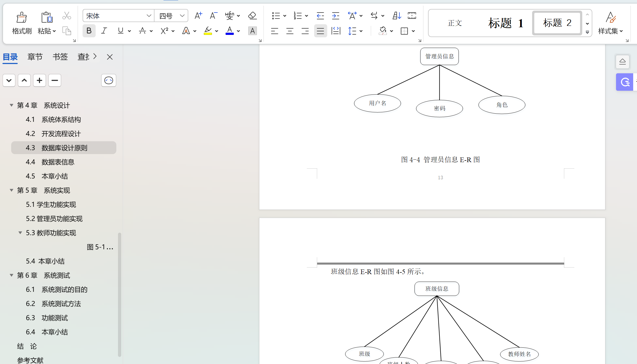
Task: Increase font size using the A+ icon
Action: tap(198, 16)
